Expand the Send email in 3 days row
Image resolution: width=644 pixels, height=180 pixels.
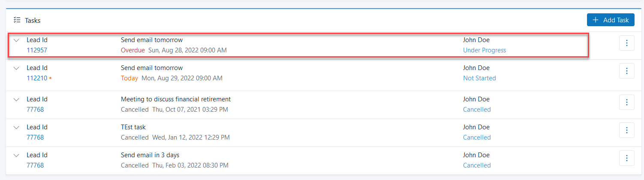pyautogui.click(x=17, y=156)
